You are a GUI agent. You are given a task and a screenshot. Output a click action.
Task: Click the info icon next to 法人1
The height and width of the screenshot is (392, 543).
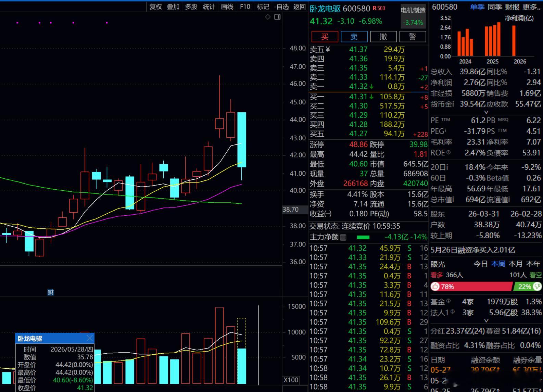click(453, 312)
